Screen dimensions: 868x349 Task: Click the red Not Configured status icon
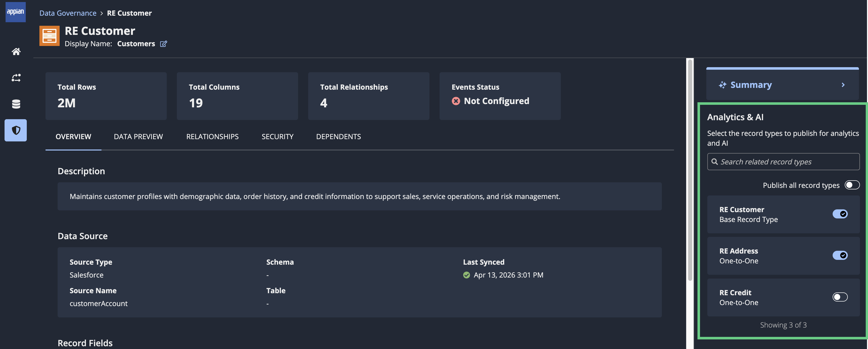click(455, 101)
